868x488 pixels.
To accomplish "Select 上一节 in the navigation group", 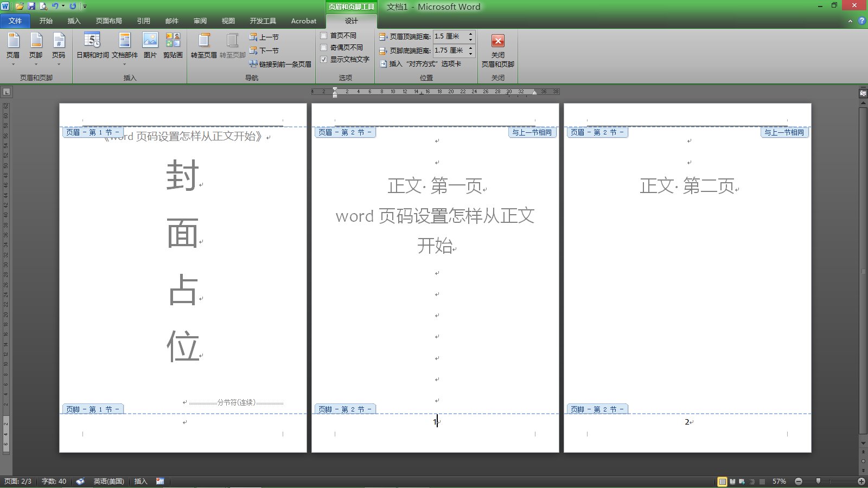I will 266,36.
